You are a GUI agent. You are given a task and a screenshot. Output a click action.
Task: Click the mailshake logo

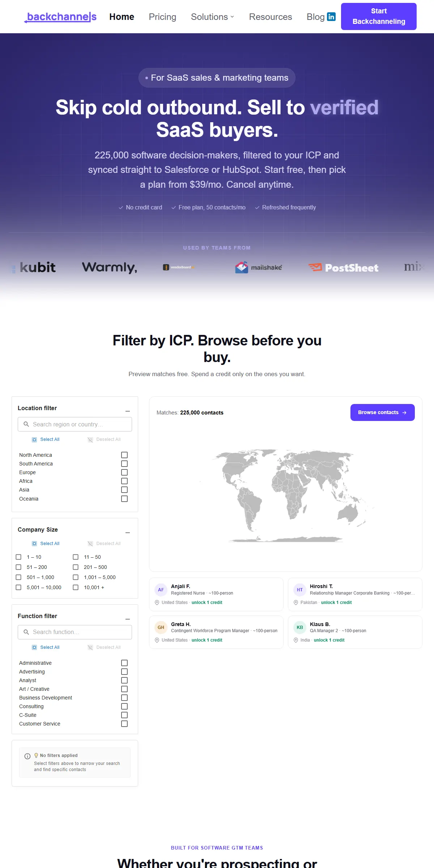pyautogui.click(x=259, y=267)
